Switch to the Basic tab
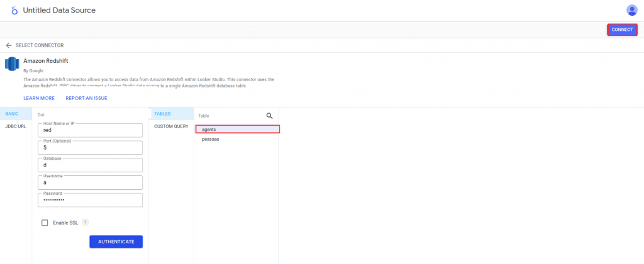644x264 pixels. (12, 114)
